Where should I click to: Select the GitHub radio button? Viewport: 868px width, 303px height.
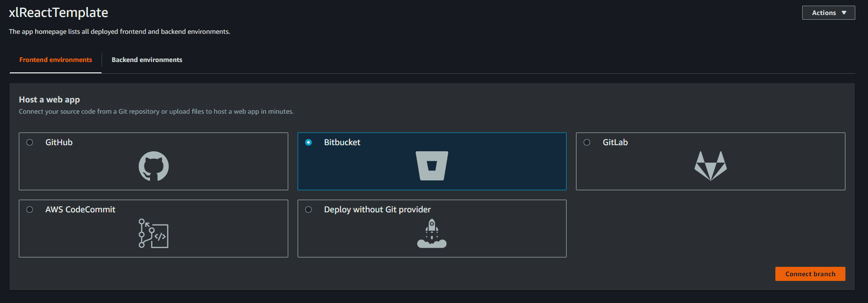point(29,142)
